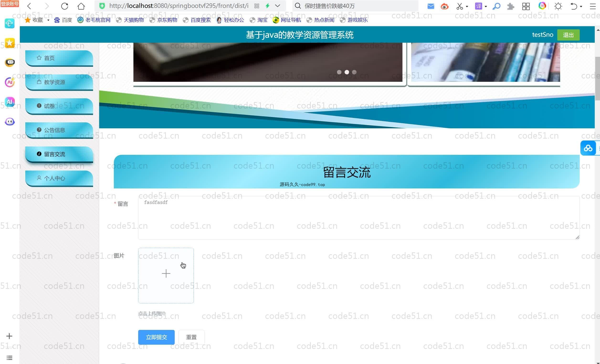
Task: Click the floating cloud assistant icon
Action: click(x=588, y=148)
